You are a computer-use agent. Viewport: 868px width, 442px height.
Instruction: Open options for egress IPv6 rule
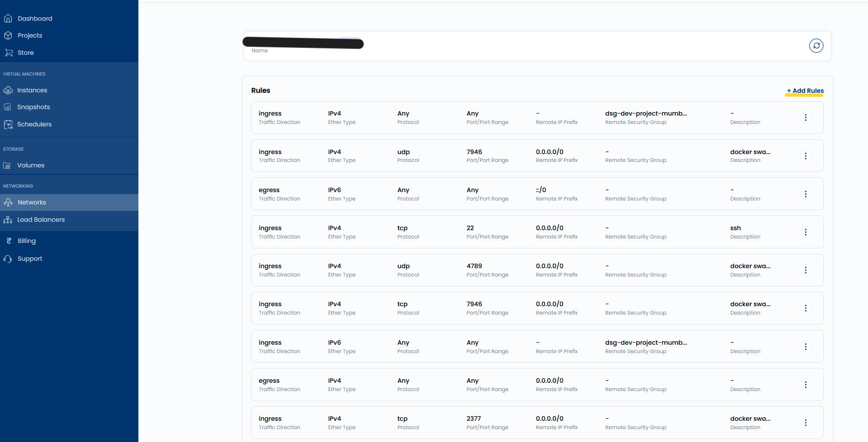(806, 194)
